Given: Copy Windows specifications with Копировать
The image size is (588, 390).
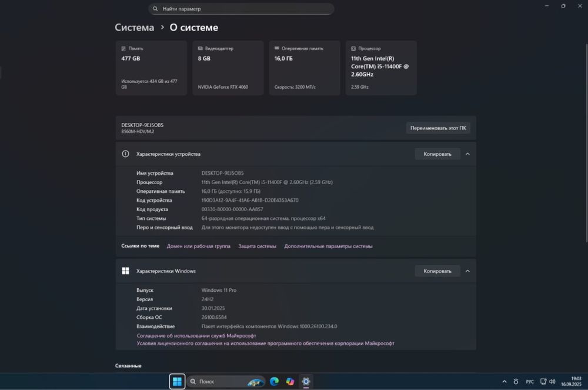Looking at the screenshot, I should tap(437, 271).
